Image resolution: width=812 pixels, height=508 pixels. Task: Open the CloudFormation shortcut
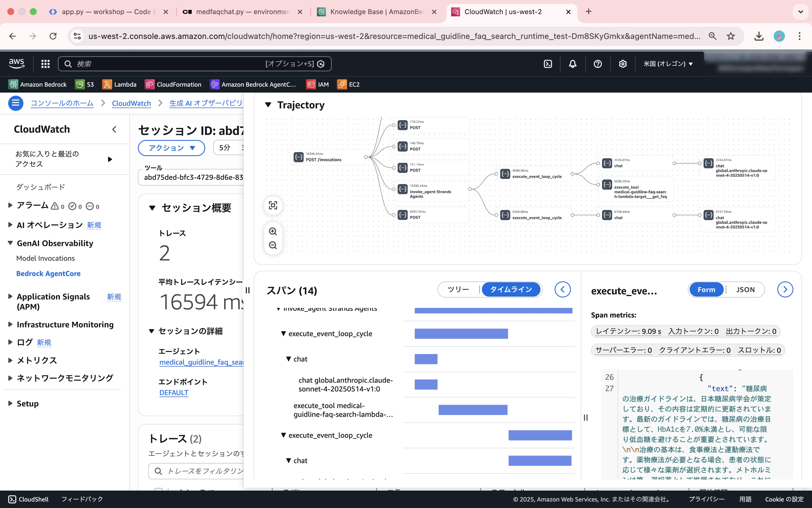[173, 84]
